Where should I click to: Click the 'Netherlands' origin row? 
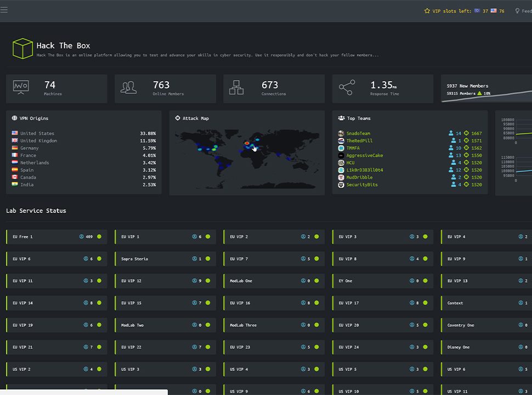tap(84, 162)
